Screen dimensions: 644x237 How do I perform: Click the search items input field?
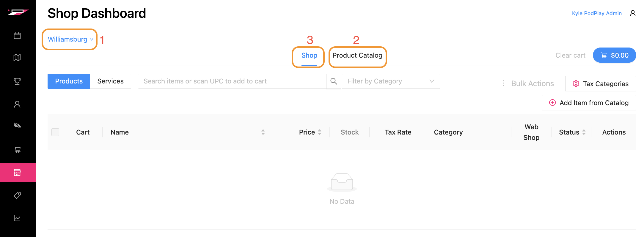click(x=232, y=81)
